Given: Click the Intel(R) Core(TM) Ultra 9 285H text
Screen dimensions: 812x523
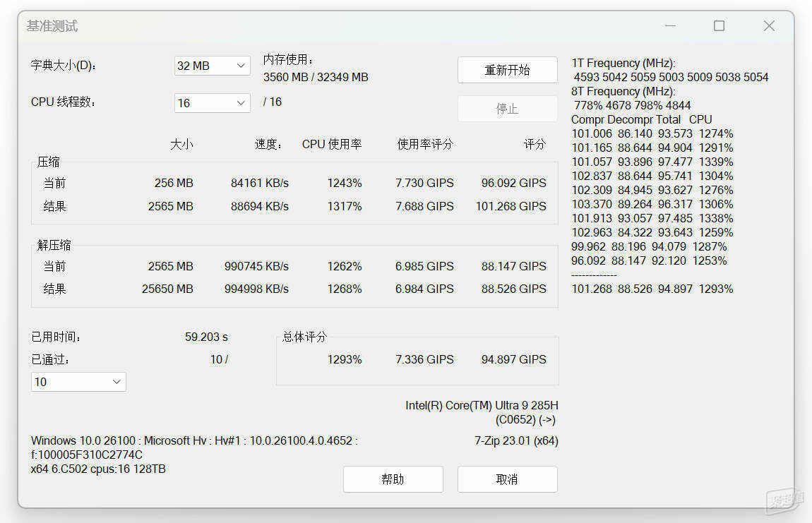Looking at the screenshot, I should pyautogui.click(x=482, y=405).
